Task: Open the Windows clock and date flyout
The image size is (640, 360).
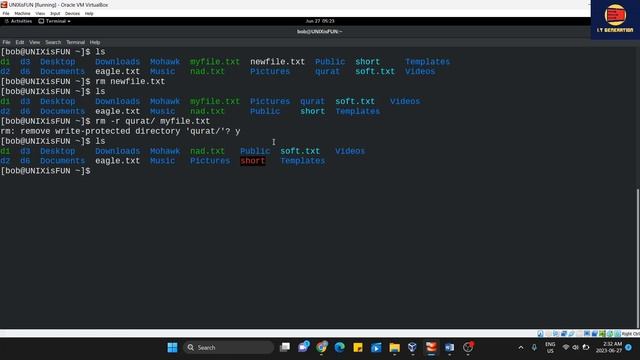Action: (x=609, y=347)
